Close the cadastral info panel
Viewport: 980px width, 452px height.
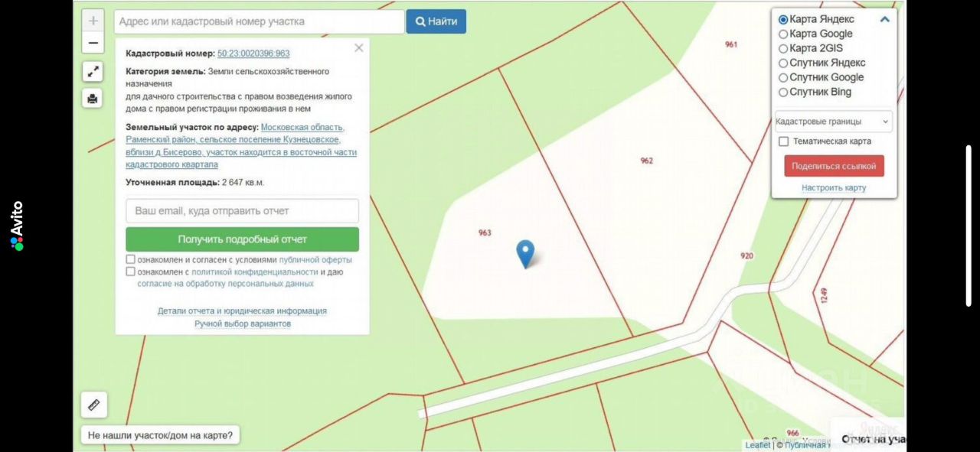point(359,48)
